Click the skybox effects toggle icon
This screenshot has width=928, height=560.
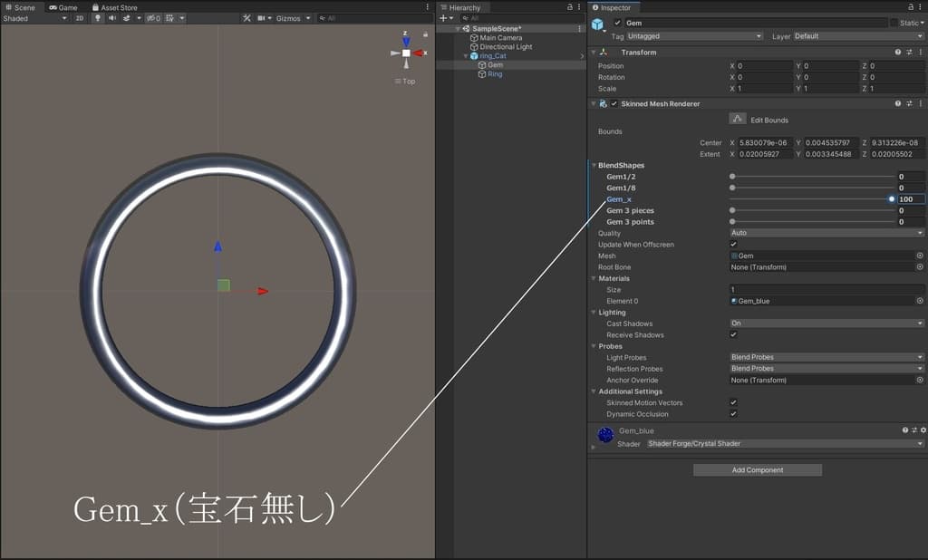[x=126, y=17]
